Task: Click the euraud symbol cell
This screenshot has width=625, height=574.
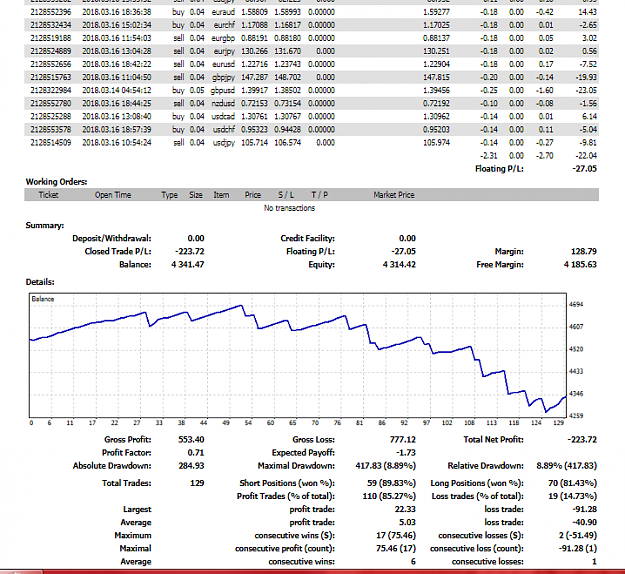Action: 223,12
